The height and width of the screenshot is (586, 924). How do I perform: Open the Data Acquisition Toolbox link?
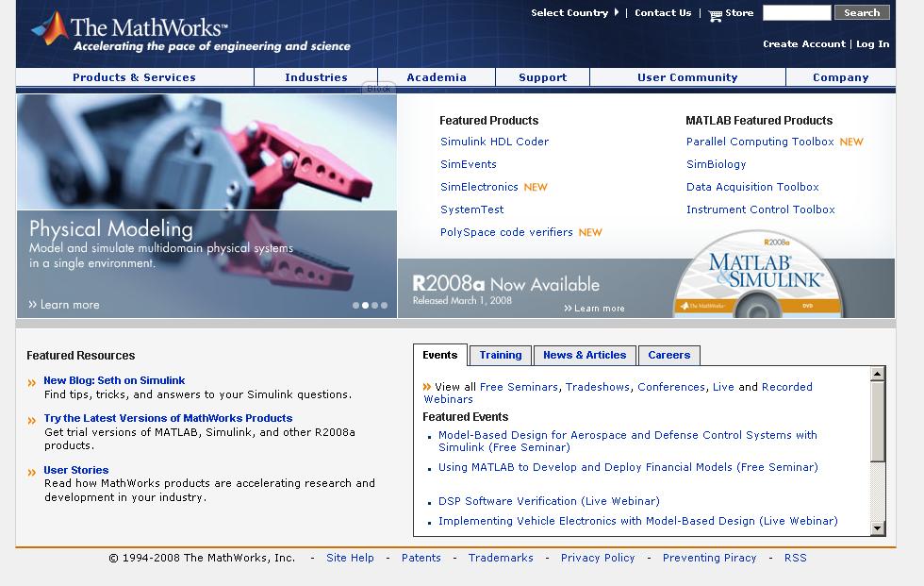click(x=752, y=187)
